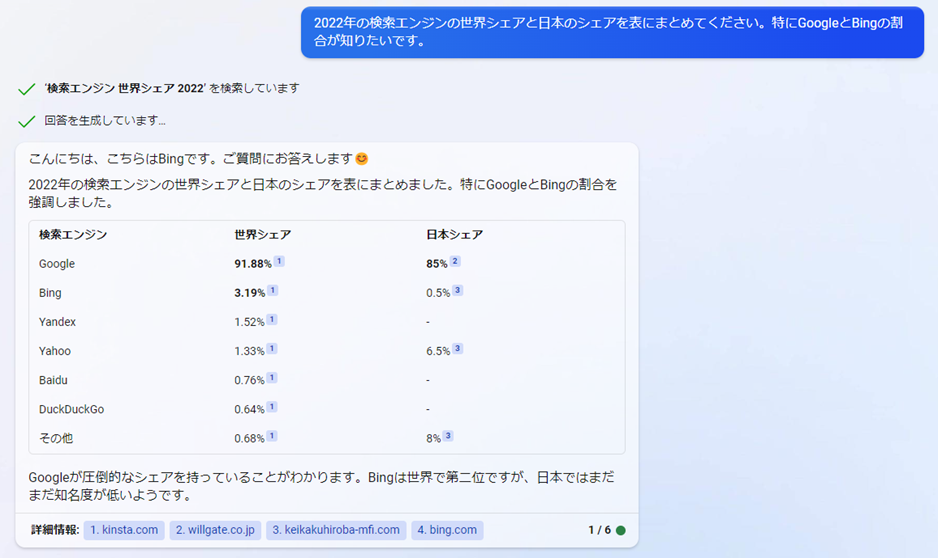Click the 1.52% Yandex share value
This screenshot has height=558, width=938.
click(x=249, y=322)
